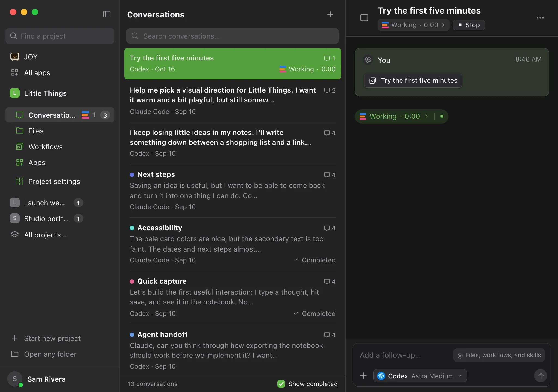Click the small stop square in Working pill
The image size is (558, 392).
[442, 116]
